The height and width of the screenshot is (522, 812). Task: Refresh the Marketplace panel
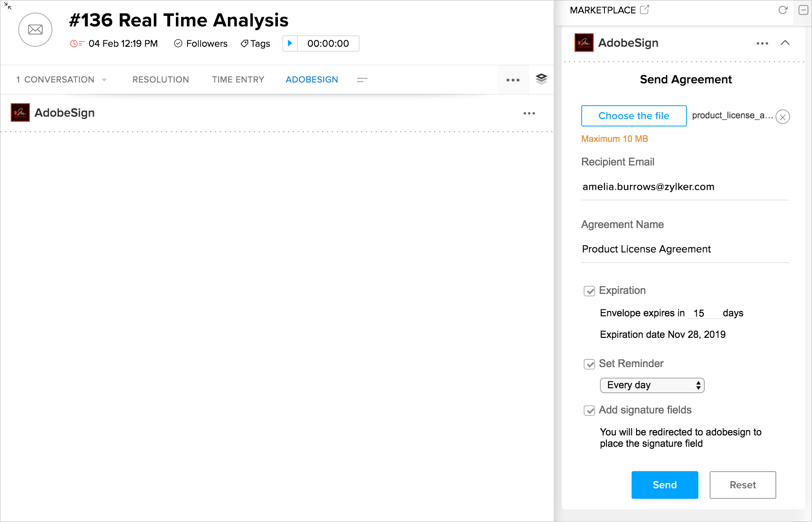(783, 10)
